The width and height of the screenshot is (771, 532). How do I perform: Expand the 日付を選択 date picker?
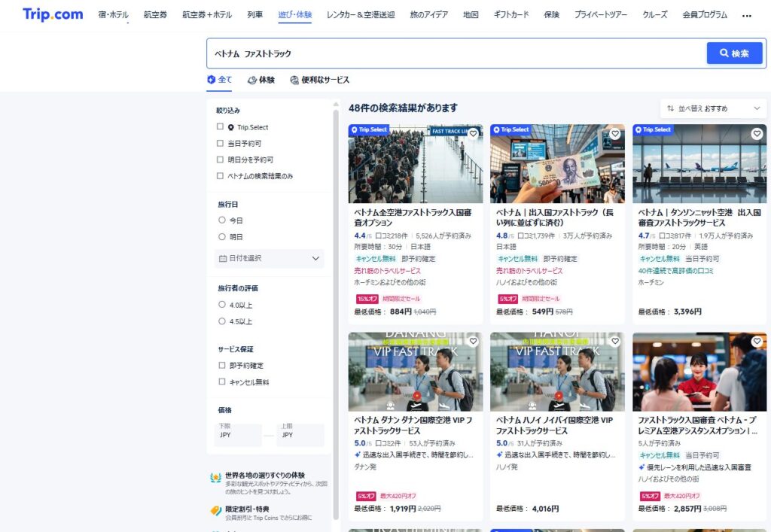269,258
